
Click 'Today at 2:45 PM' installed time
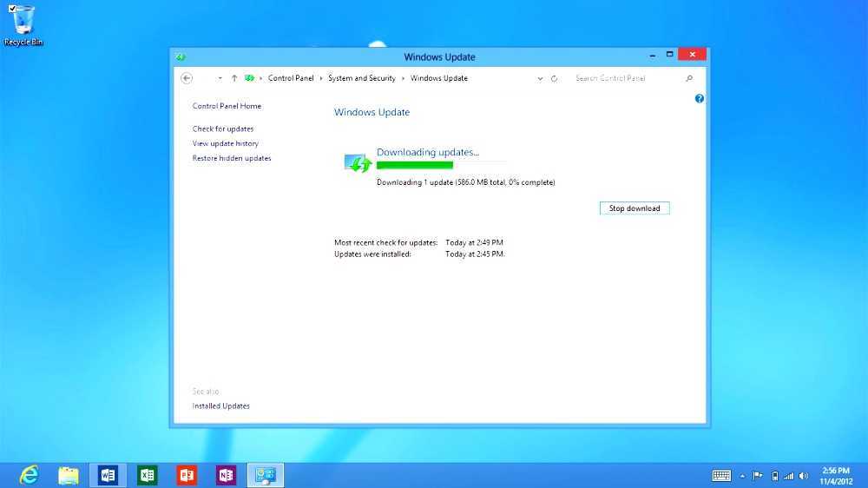(475, 254)
